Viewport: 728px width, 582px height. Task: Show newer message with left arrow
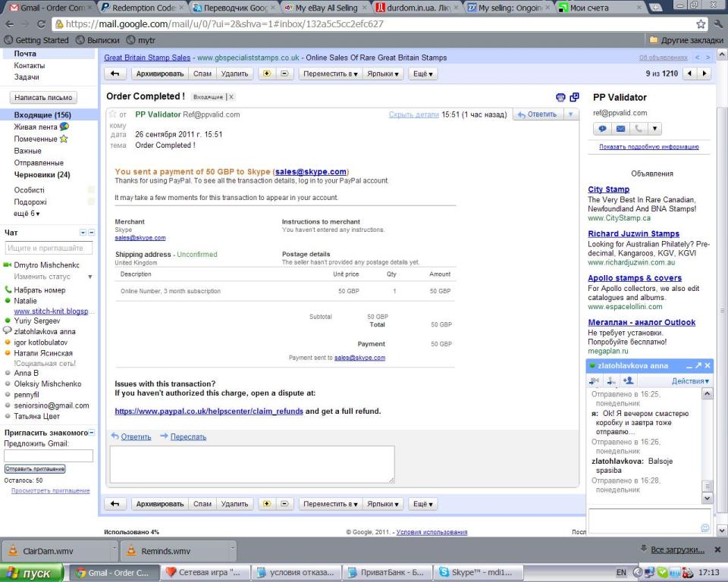689,74
